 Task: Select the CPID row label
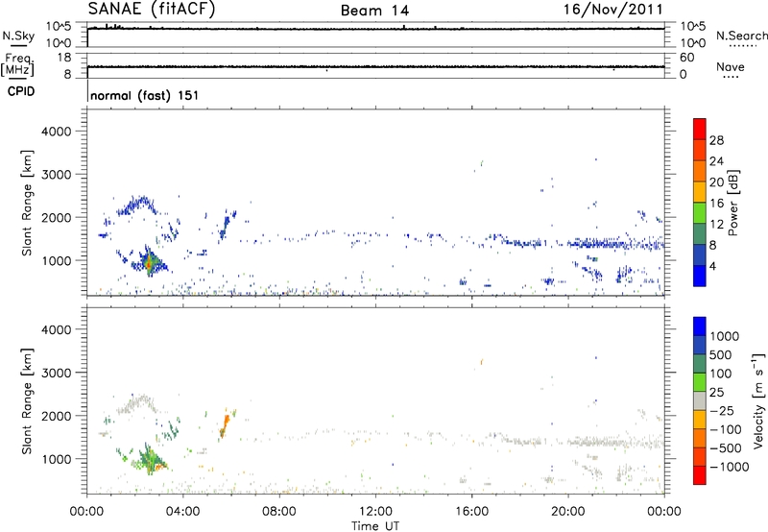click(x=21, y=91)
